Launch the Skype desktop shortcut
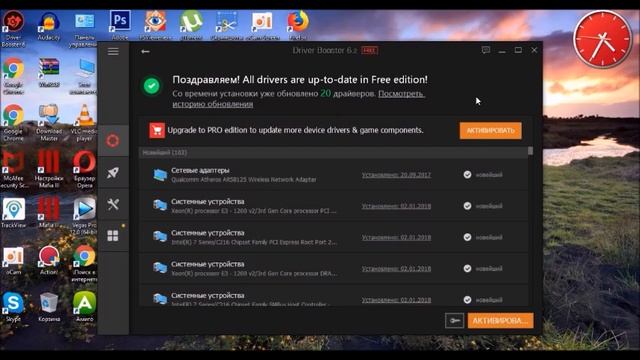The width and height of the screenshot is (640, 360). (x=13, y=307)
